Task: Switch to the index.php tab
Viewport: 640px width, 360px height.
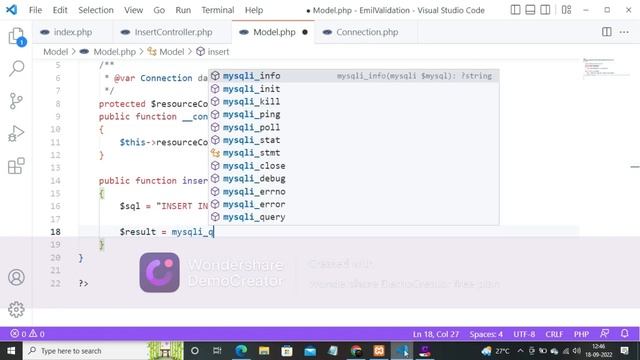Action: tap(73, 32)
